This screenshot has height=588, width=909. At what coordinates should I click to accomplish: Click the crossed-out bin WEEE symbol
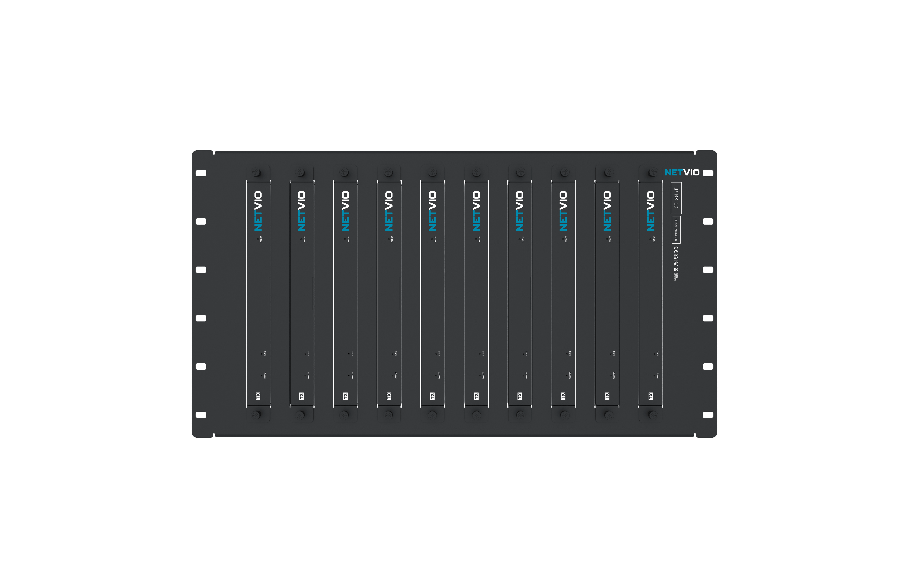[676, 269]
